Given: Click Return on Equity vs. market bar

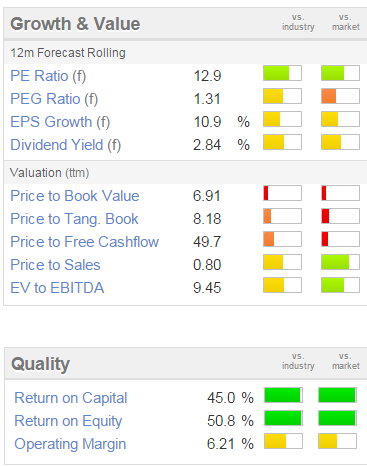Looking at the screenshot, I should pos(337,418).
